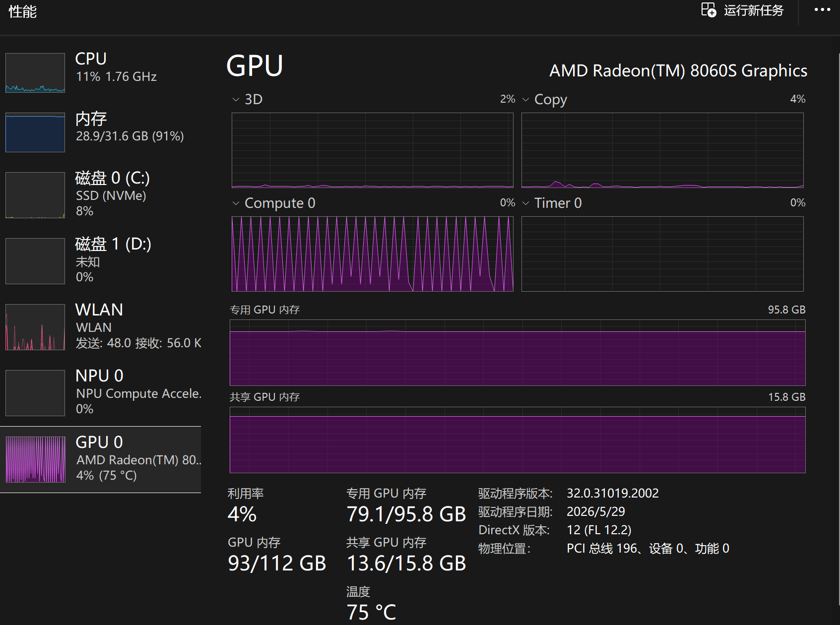
Task: Open the 内存 performance entry
Action: 101,132
